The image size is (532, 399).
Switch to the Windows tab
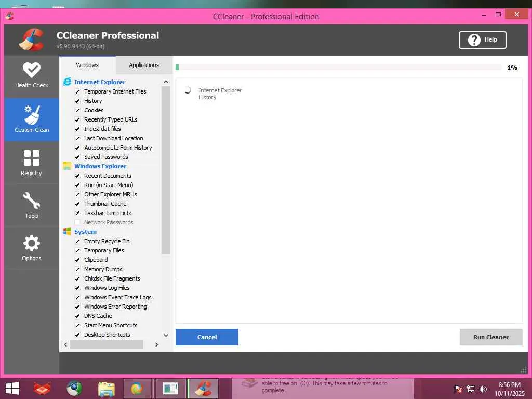[x=87, y=65]
